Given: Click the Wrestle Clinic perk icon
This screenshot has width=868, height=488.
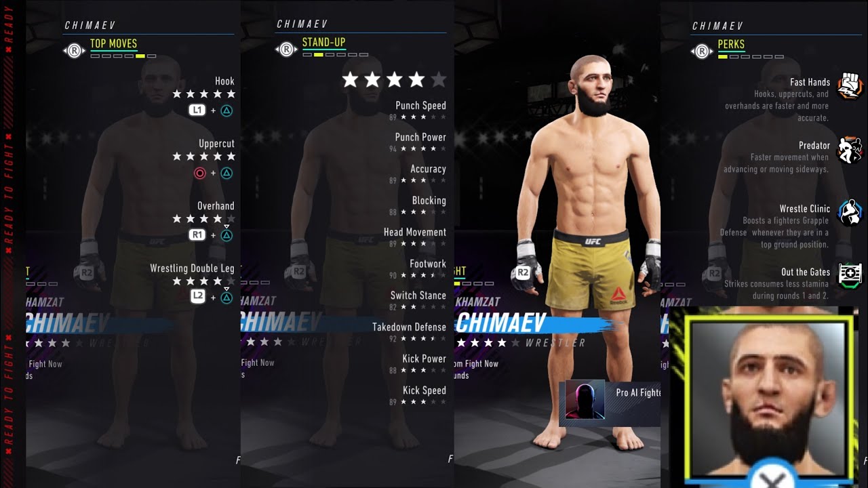Looking at the screenshot, I should (x=850, y=213).
